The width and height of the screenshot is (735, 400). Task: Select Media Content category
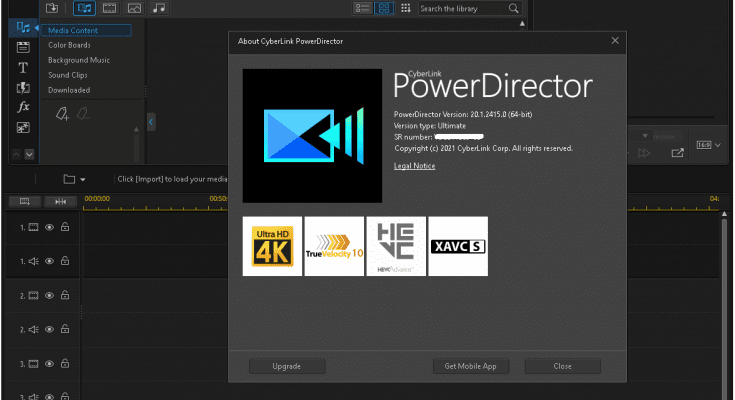[86, 30]
